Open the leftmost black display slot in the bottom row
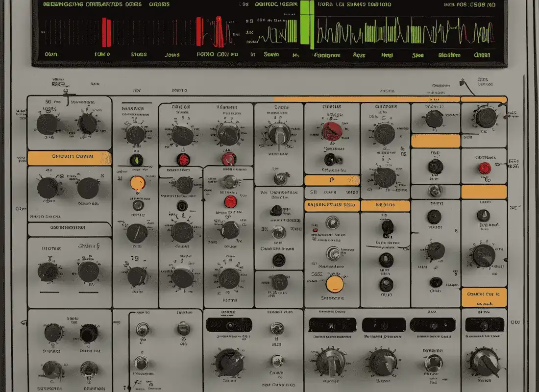This screenshot has width=539, height=392. [229, 324]
